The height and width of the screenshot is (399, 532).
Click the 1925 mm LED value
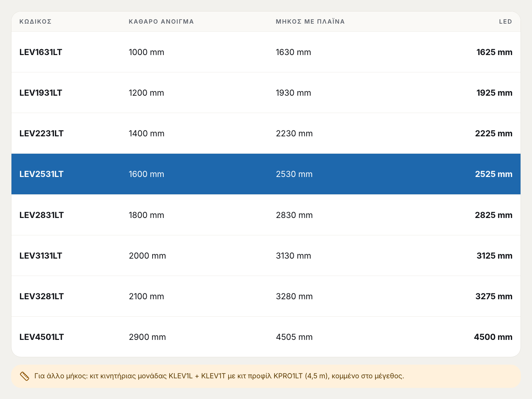494,93
